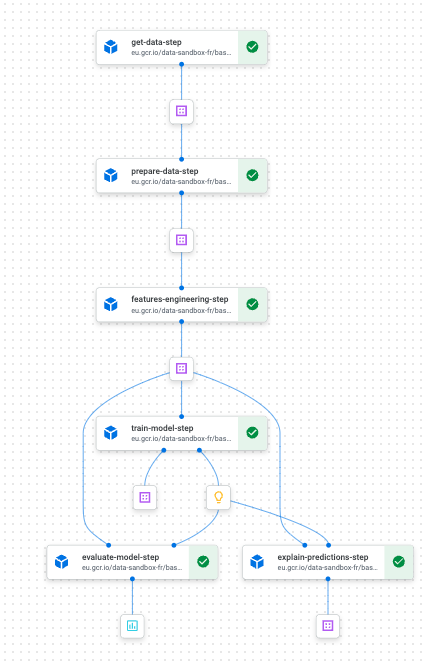Click features-engineering-step success checkmark
The width and height of the screenshot is (426, 666).
pyautogui.click(x=252, y=304)
